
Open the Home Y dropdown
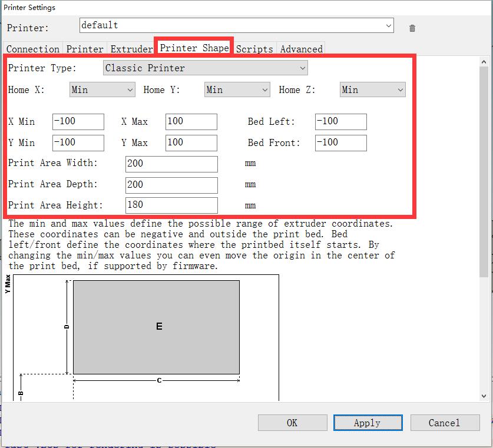click(x=237, y=89)
